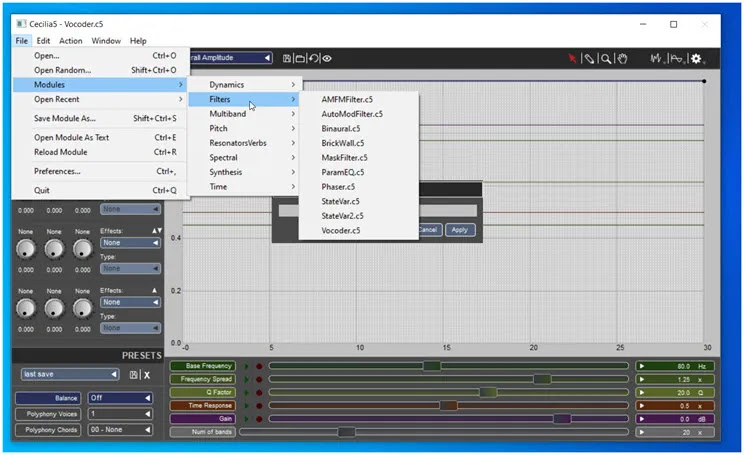The width and height of the screenshot is (744, 455).
Task: Click green play triangle for Frequency Spread
Action: pyautogui.click(x=246, y=380)
